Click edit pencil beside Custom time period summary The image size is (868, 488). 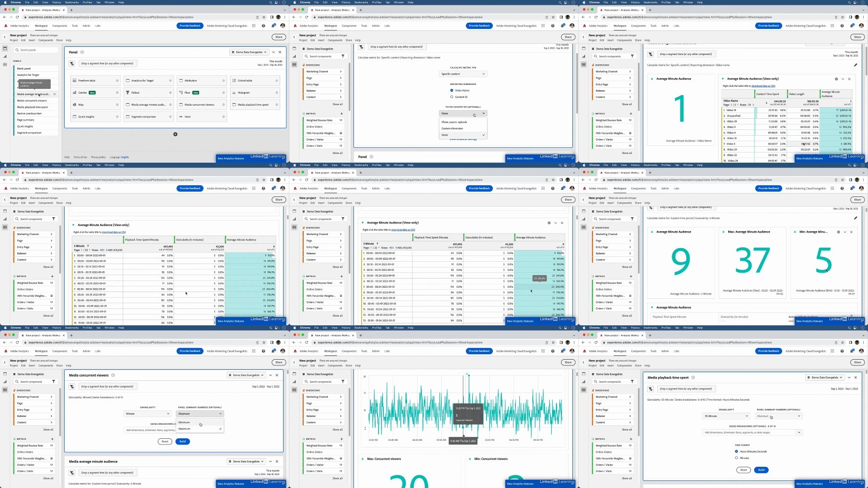[855, 218]
